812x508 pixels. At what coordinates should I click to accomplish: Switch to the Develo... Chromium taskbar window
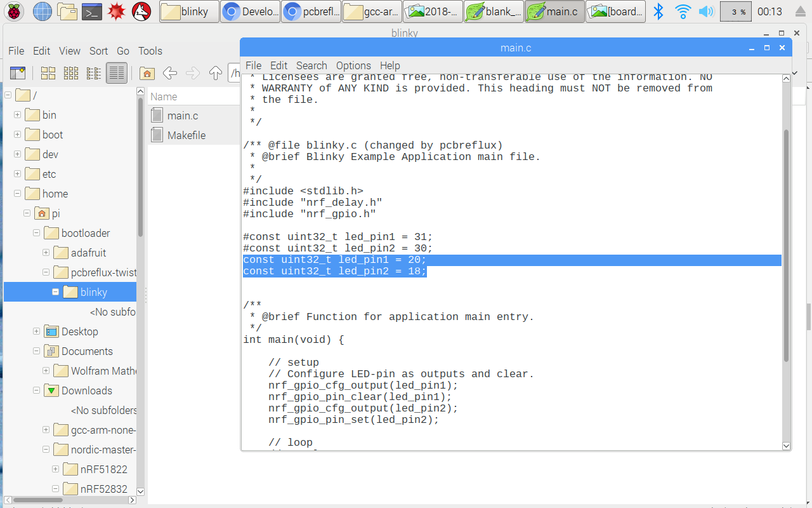click(x=250, y=11)
